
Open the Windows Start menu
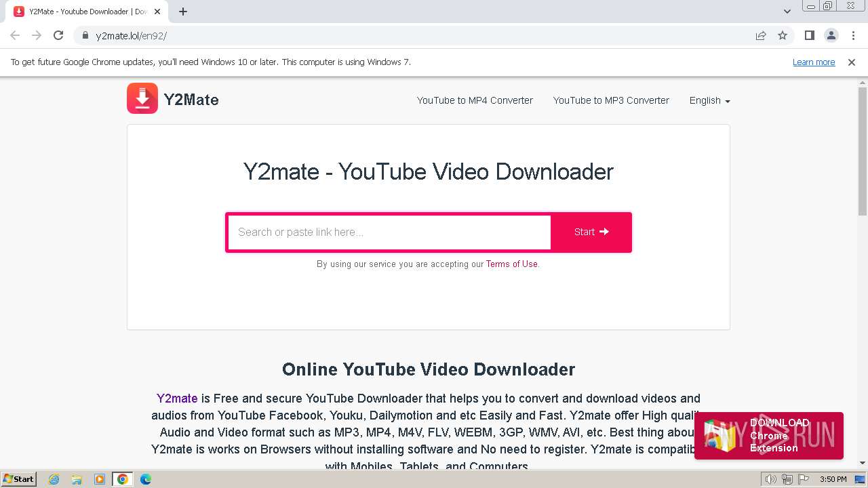(x=18, y=479)
